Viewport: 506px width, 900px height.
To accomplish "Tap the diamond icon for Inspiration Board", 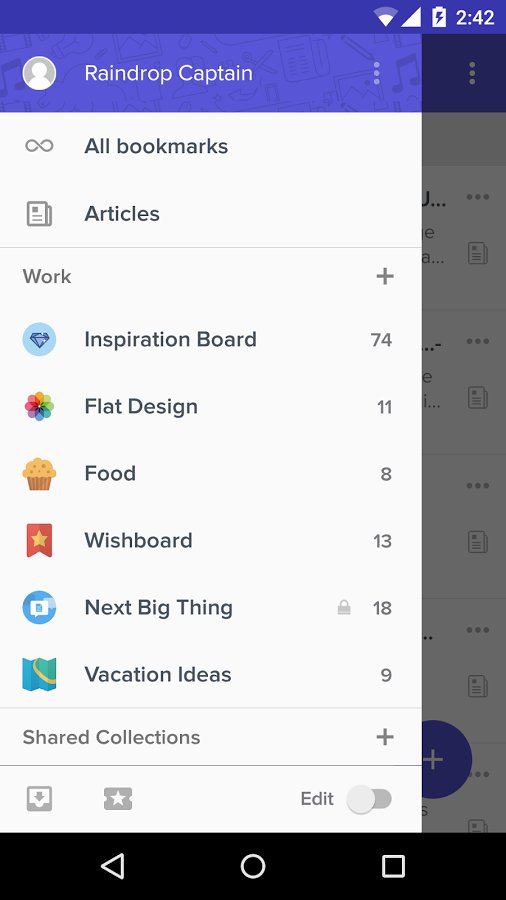I will [x=39, y=339].
